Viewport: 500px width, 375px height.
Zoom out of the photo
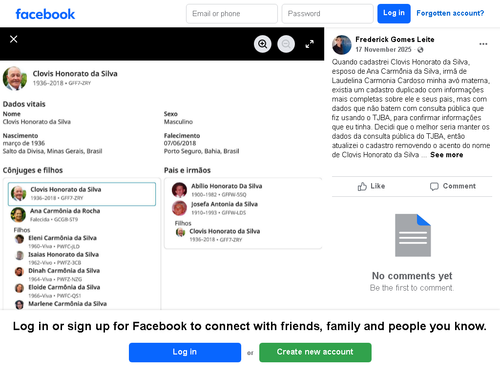(286, 44)
